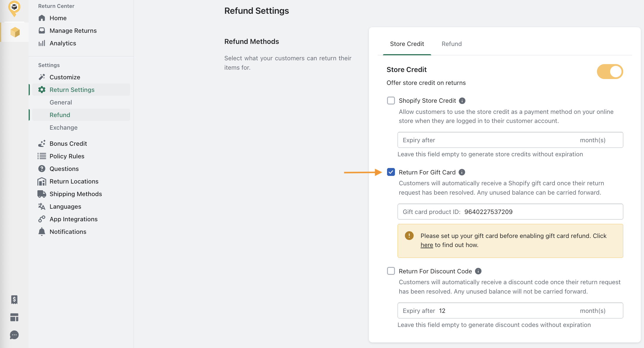Click the Return Settings gear icon
Viewport: 644px width, 348px height.
42,90
